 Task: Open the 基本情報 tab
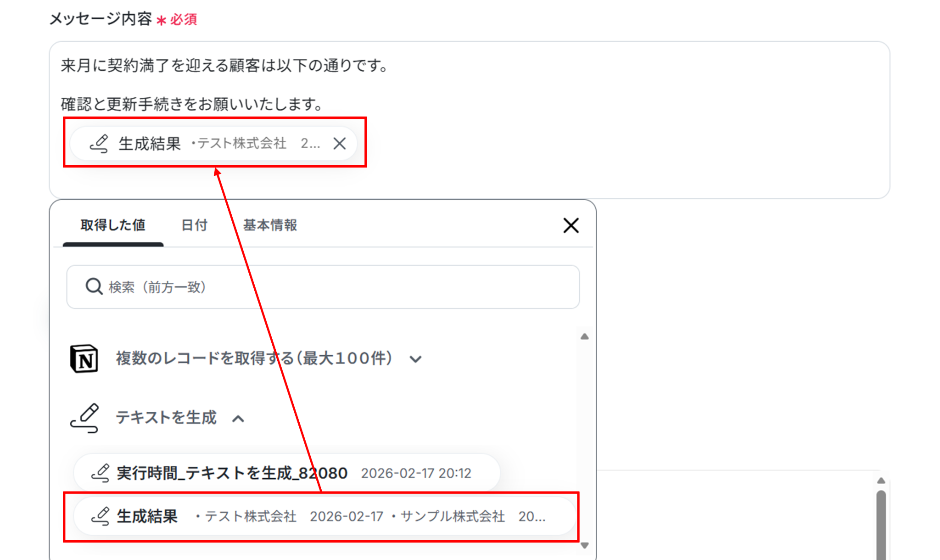pyautogui.click(x=270, y=225)
